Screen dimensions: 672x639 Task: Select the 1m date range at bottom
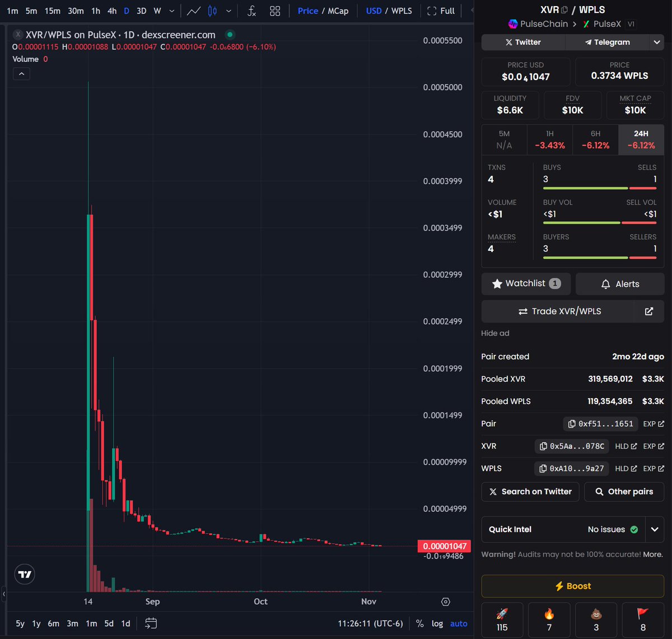pos(91,623)
